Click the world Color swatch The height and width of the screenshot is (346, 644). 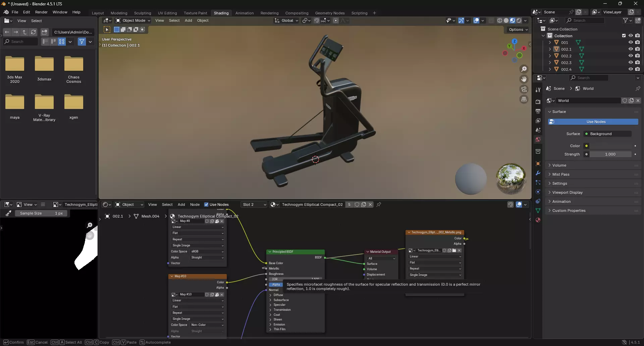click(x=610, y=146)
